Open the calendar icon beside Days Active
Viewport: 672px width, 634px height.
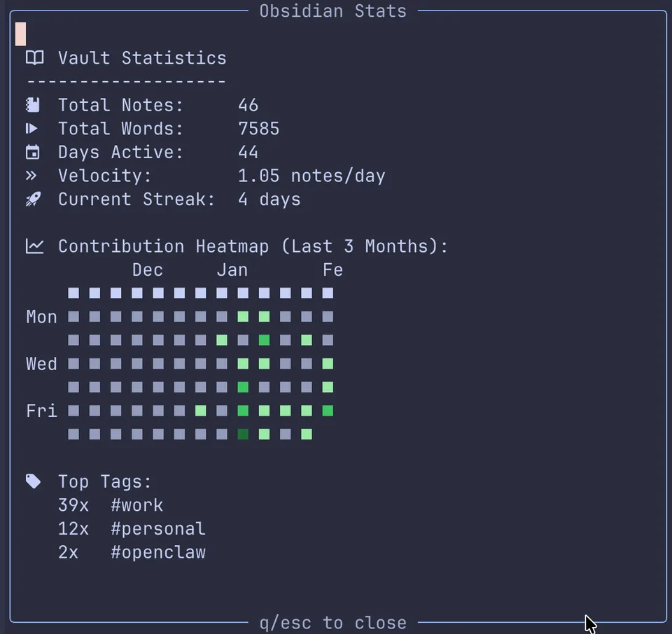(x=32, y=152)
